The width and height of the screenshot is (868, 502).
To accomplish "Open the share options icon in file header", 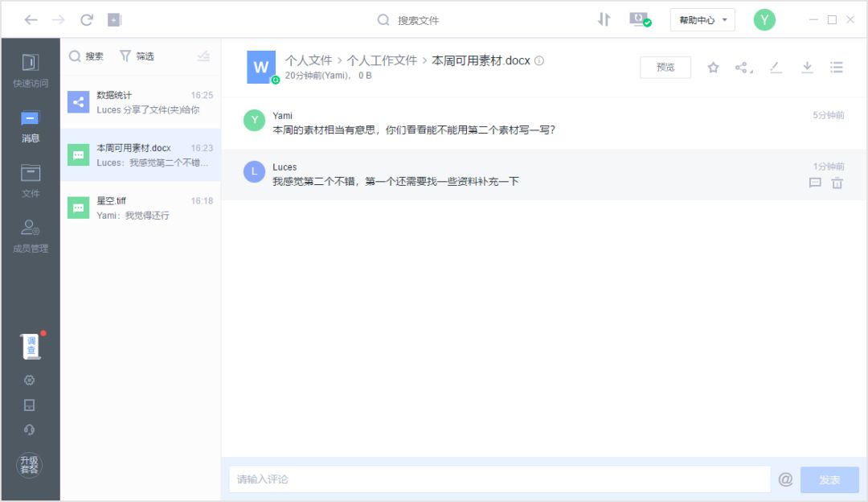I will [x=743, y=68].
